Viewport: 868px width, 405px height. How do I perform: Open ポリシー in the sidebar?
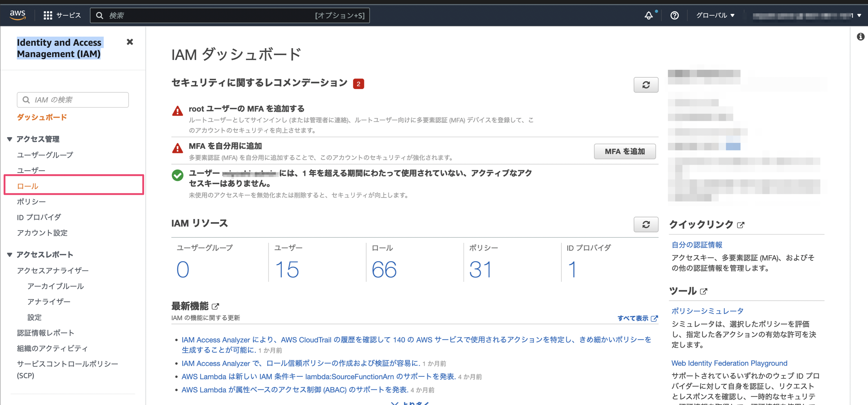[31, 201]
